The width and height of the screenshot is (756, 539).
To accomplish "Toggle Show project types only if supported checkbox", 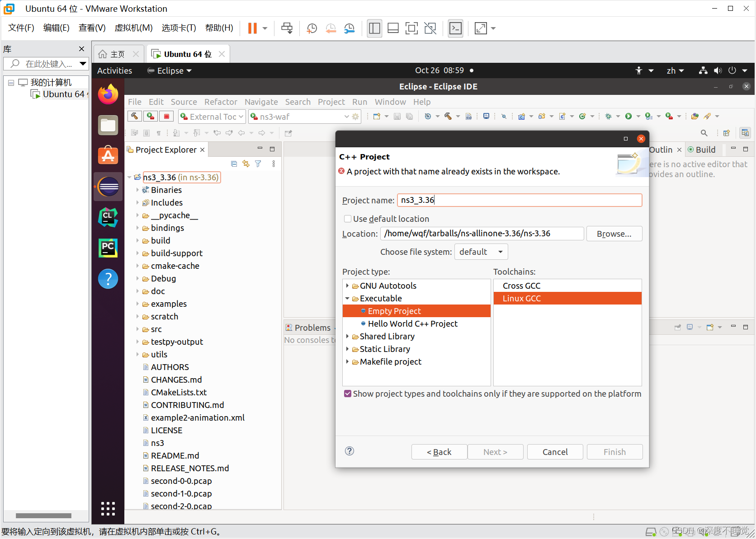I will (x=348, y=394).
